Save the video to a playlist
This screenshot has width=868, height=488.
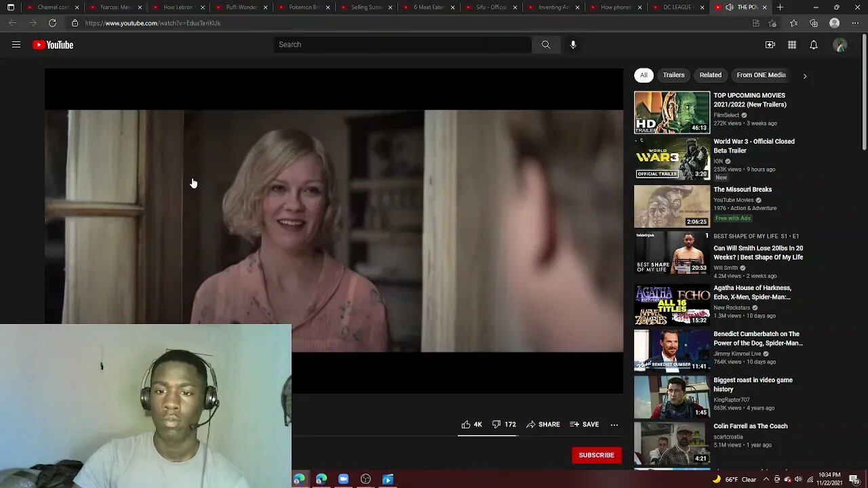(x=584, y=424)
